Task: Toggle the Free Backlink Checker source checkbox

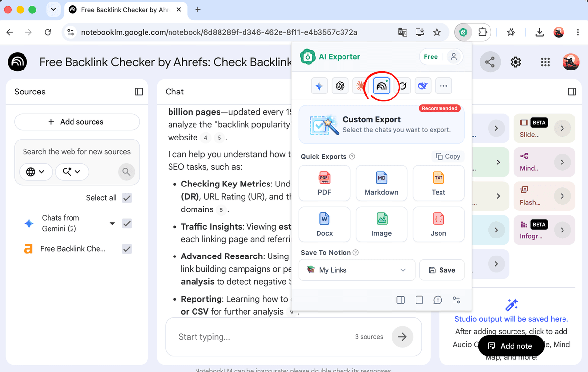Action: click(127, 249)
